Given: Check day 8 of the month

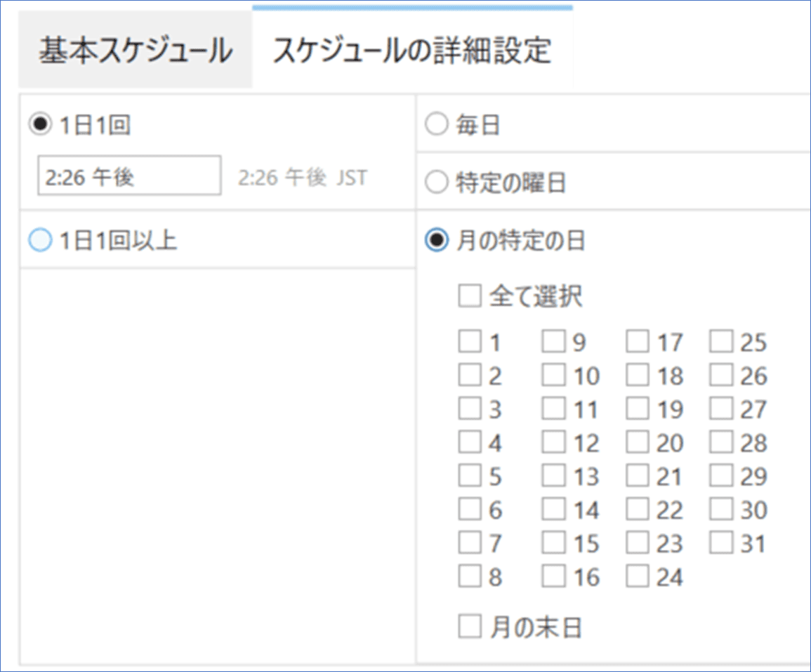Looking at the screenshot, I should (469, 577).
